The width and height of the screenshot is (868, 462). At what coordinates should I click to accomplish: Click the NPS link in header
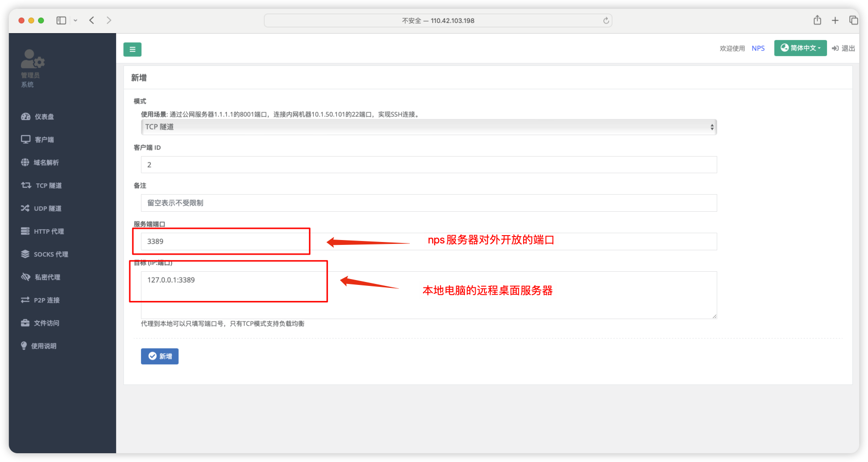coord(758,48)
